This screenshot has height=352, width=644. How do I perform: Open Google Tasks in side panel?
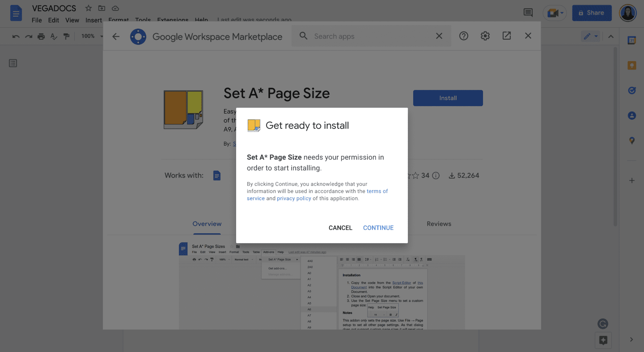point(632,90)
